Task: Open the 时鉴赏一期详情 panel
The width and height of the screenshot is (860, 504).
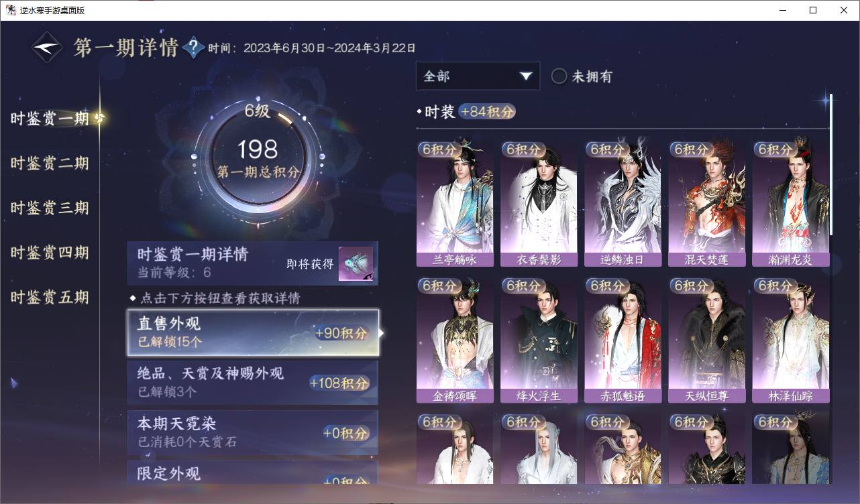Action: [x=253, y=263]
